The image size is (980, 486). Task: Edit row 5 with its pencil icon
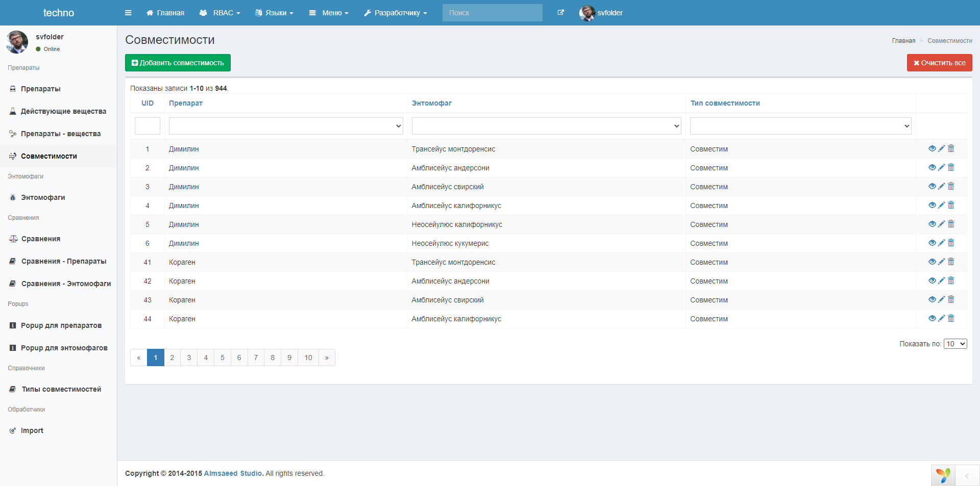click(942, 224)
